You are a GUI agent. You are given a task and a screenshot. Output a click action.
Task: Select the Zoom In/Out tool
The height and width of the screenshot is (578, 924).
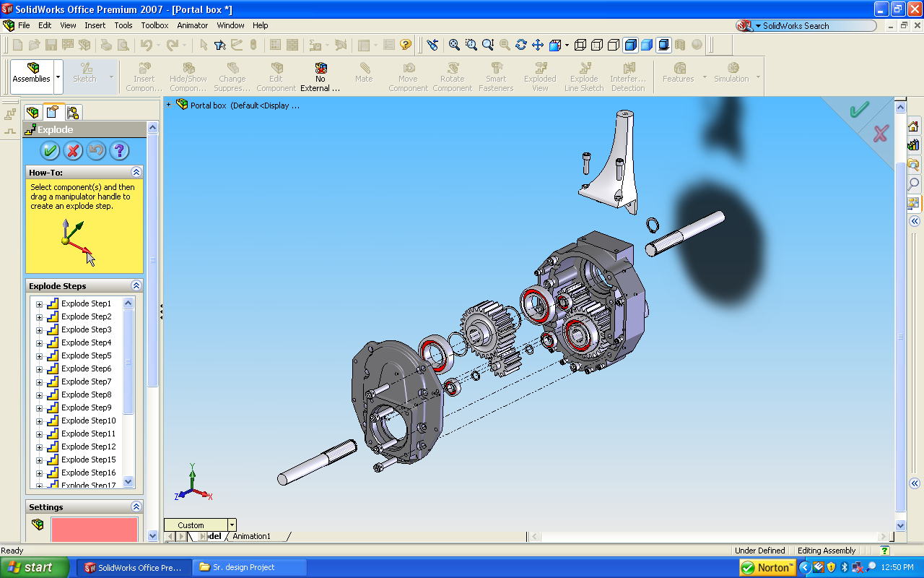pos(487,45)
